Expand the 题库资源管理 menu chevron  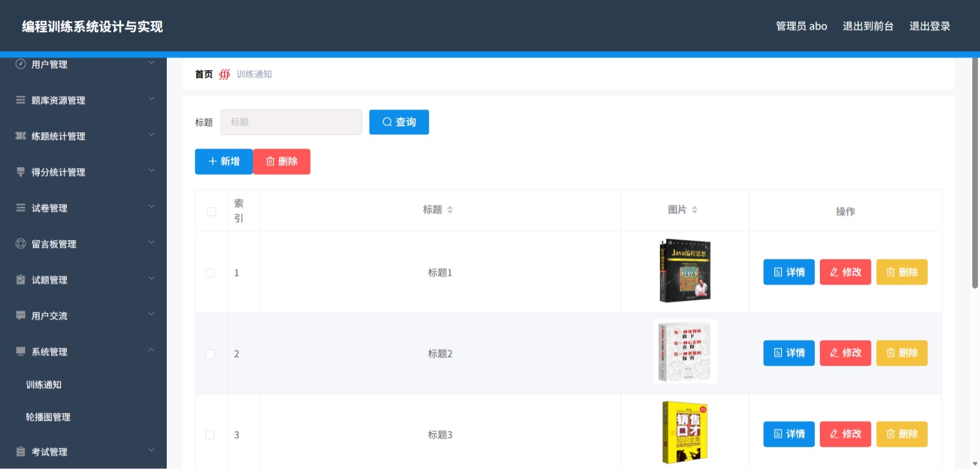click(x=151, y=99)
